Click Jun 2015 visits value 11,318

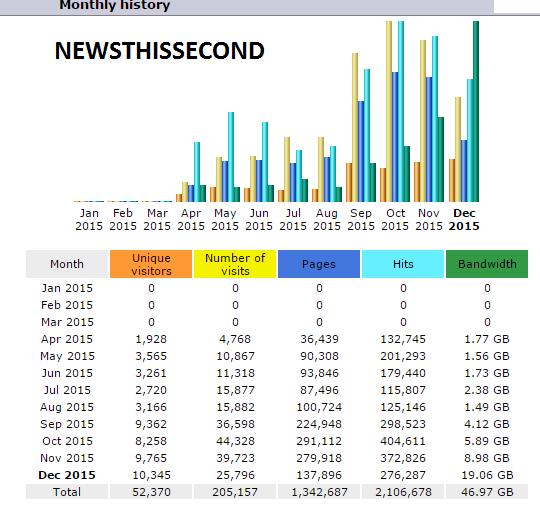[x=236, y=373]
